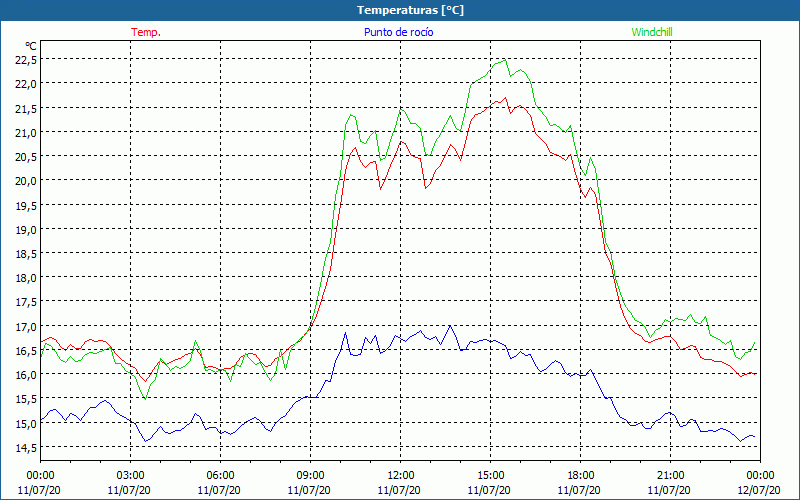Select the 09:00 time axis label
This screenshot has width=800, height=500.
pyautogui.click(x=310, y=475)
